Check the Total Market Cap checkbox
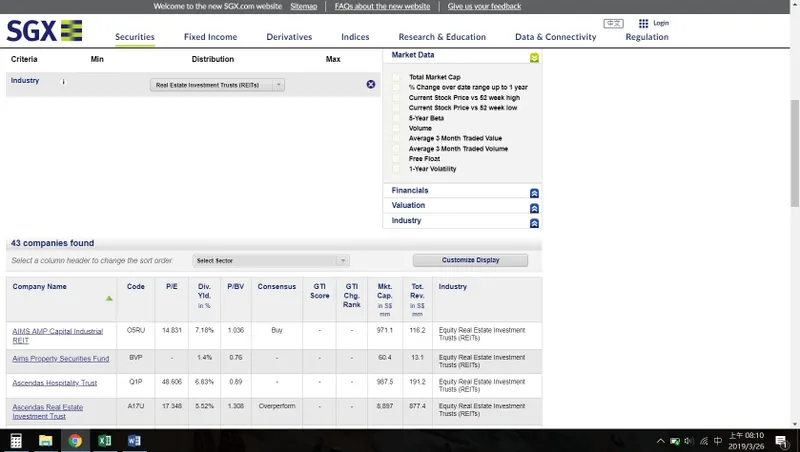800x452 pixels. (x=396, y=77)
